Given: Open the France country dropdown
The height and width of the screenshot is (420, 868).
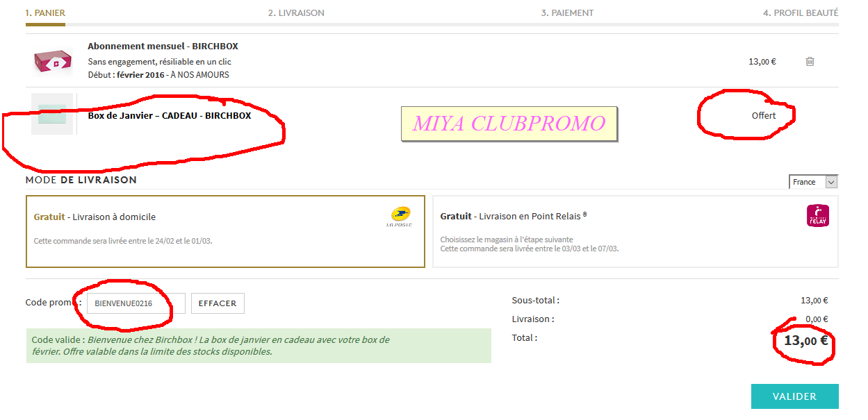Looking at the screenshot, I should click(812, 181).
